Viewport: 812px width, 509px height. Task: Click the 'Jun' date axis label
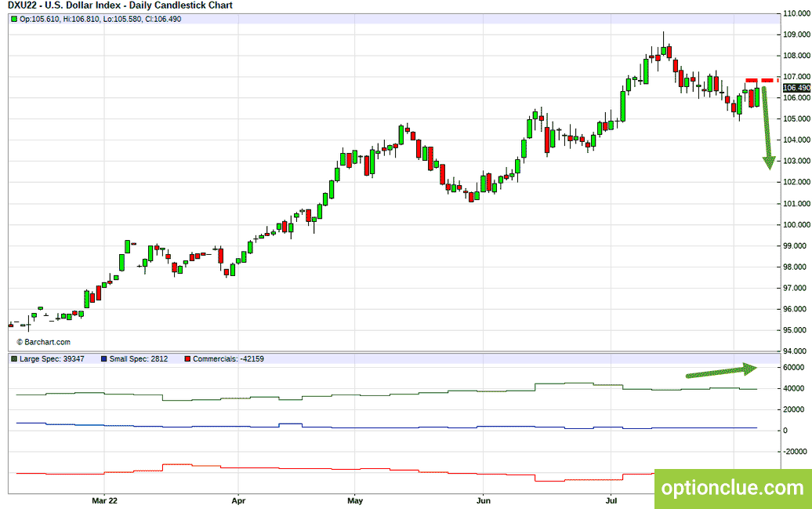click(x=483, y=500)
